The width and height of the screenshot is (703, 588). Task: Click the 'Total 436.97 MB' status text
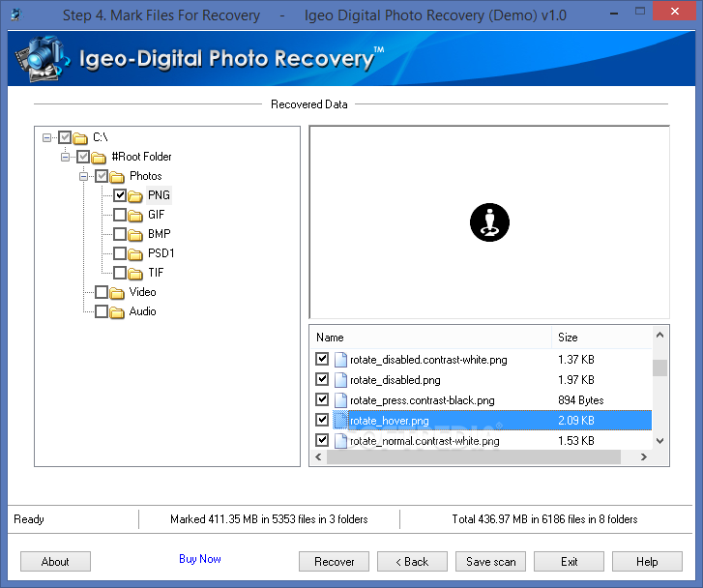point(544,519)
